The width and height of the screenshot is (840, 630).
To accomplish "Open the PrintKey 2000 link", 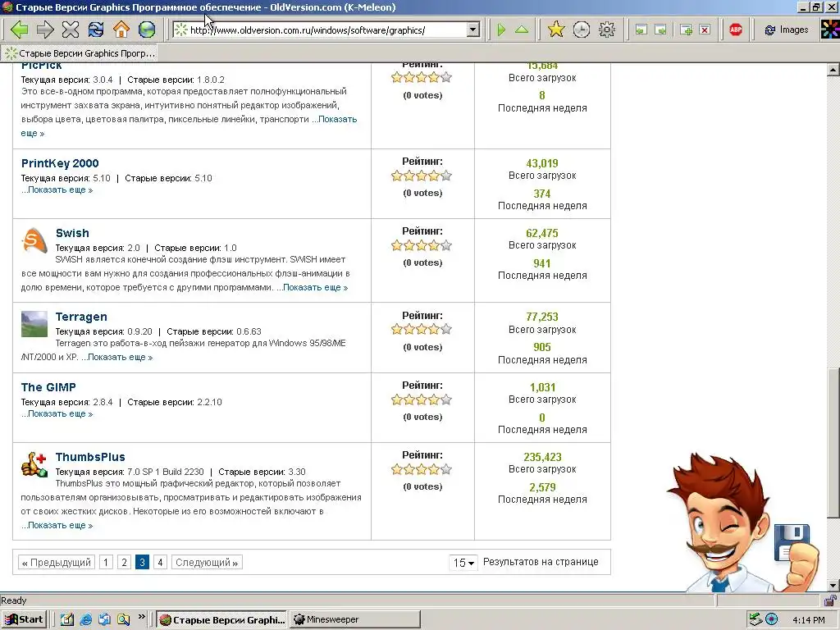I will [x=60, y=163].
